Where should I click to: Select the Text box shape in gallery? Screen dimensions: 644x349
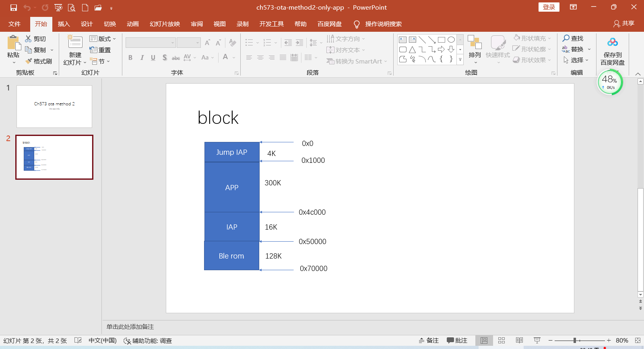click(402, 40)
